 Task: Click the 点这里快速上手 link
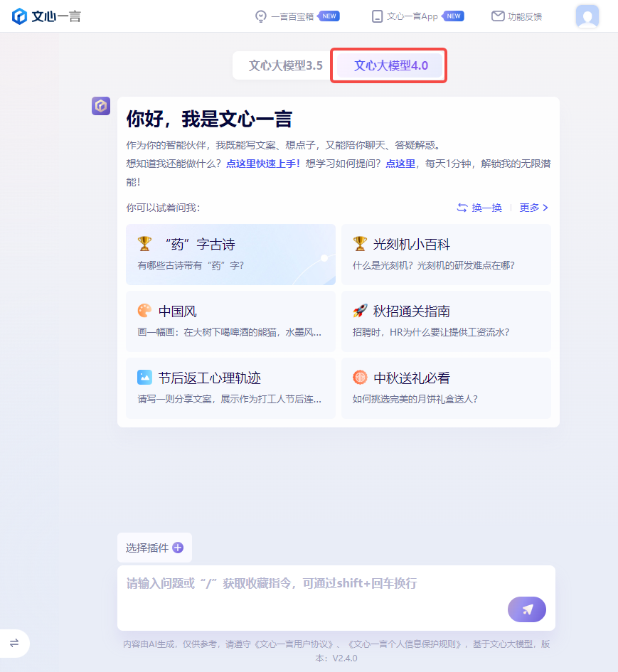(263, 164)
